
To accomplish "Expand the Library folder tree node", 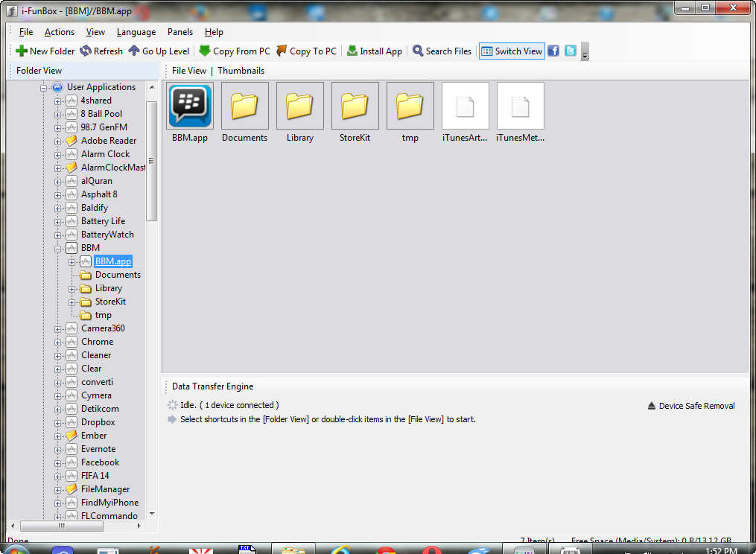I will click(x=72, y=289).
